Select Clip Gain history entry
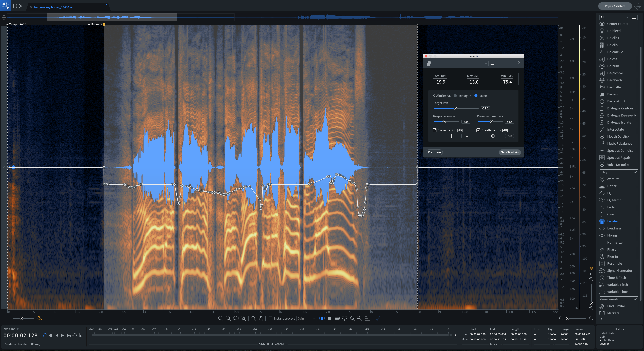The height and width of the screenshot is (351, 644). pos(608,340)
